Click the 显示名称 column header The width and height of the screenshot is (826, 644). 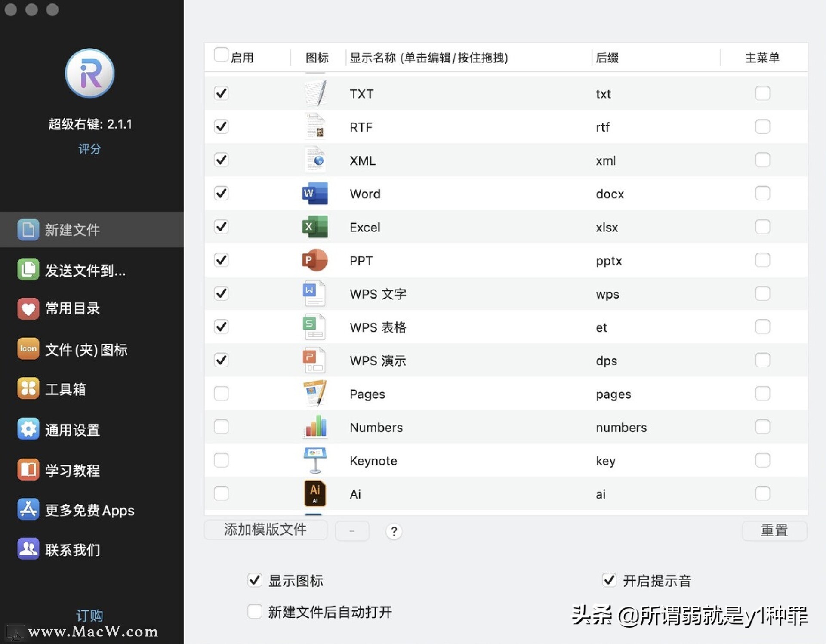tap(429, 58)
